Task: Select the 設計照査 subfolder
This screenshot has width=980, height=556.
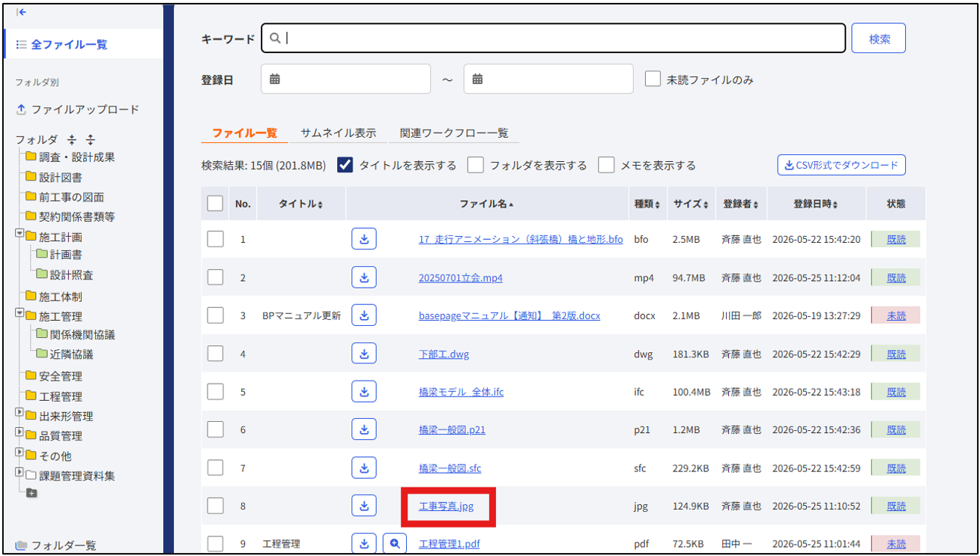Action: click(x=71, y=275)
